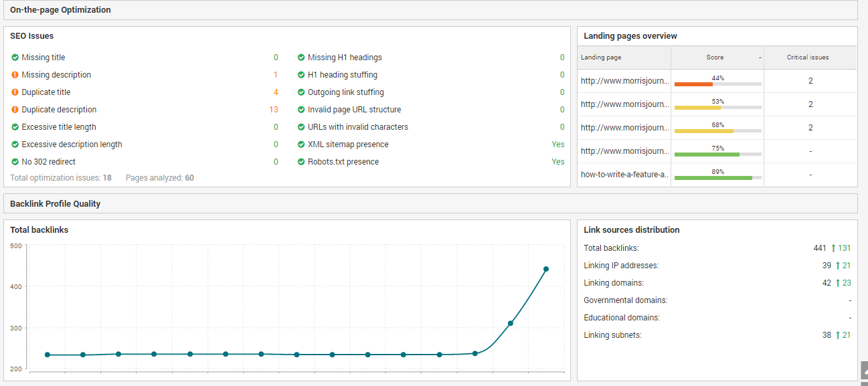The height and width of the screenshot is (386, 868).
Task: Open the how-to-write-a-feature-a.. landing page link
Action: [624, 174]
